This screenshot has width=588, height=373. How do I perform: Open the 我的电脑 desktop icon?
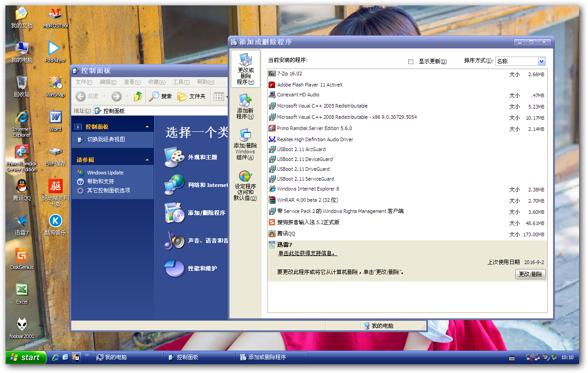pos(22,52)
